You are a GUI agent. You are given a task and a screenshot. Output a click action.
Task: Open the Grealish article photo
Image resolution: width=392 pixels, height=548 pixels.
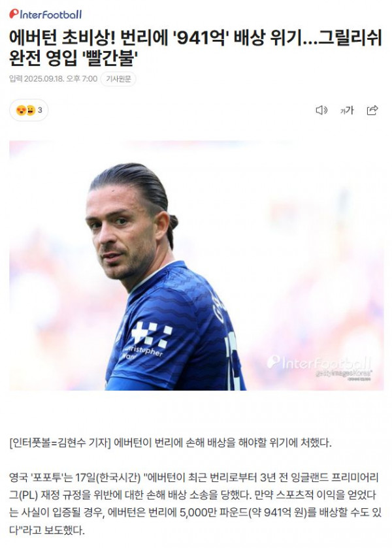pyautogui.click(x=196, y=266)
